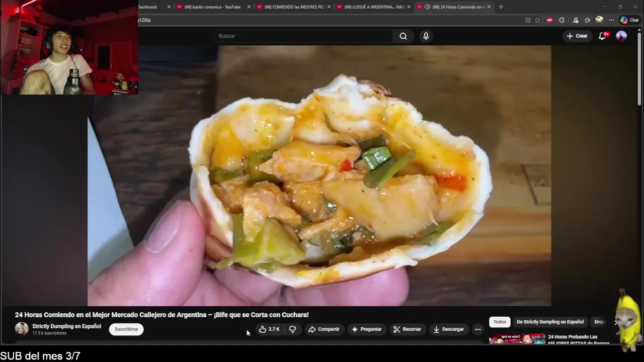Open the 24 Horas Probando Las MEJORES PIZZAS thumbnail
This screenshot has width=644, height=362.
[517, 339]
